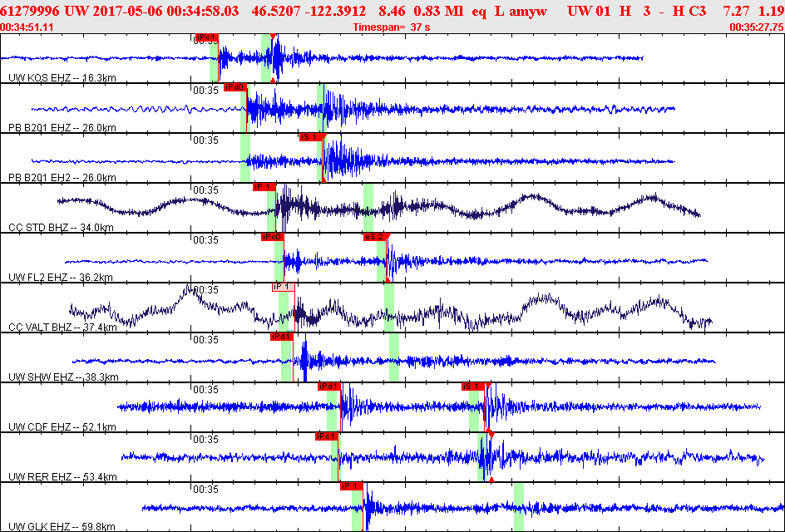
Task: Click the predicted S green bar on VALT BHZ
Action: click(389, 308)
